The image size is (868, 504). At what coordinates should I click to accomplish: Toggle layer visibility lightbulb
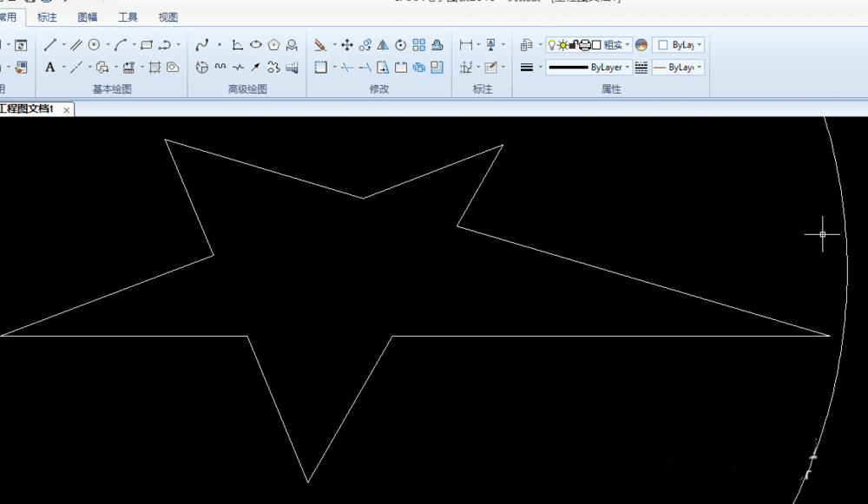[551, 45]
